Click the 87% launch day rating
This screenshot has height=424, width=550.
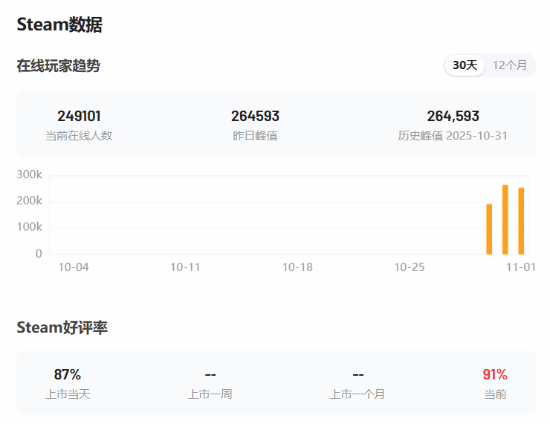[x=67, y=375]
